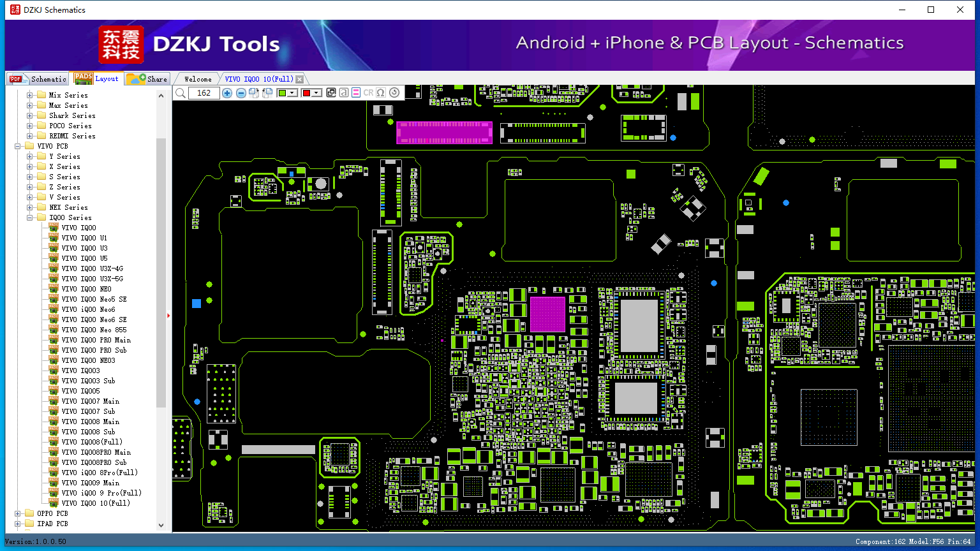Pick the green color swatch in toolbar
Viewport: 980px width, 551px height.
pos(282,93)
